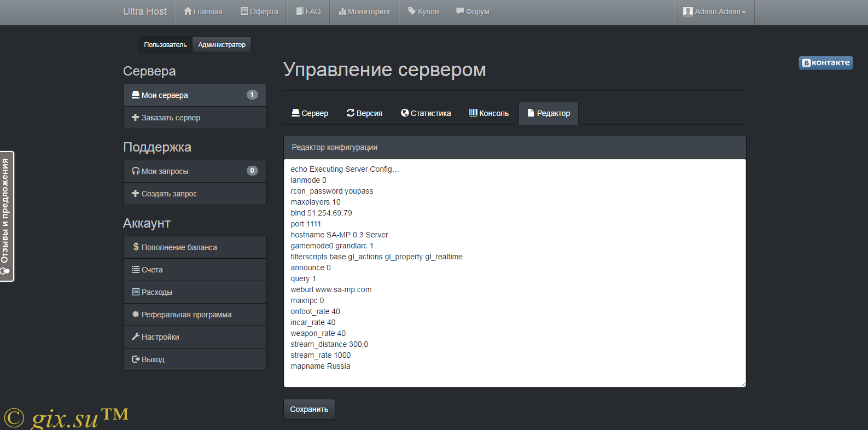This screenshot has height=430, width=868.
Task: Click the barcode icon on the Консоль tab
Action: click(x=473, y=113)
